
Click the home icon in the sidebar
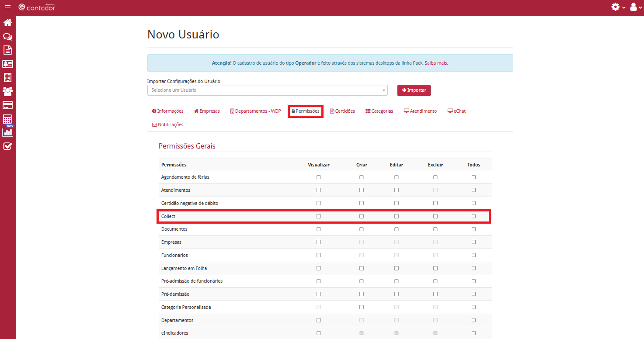(x=7, y=23)
